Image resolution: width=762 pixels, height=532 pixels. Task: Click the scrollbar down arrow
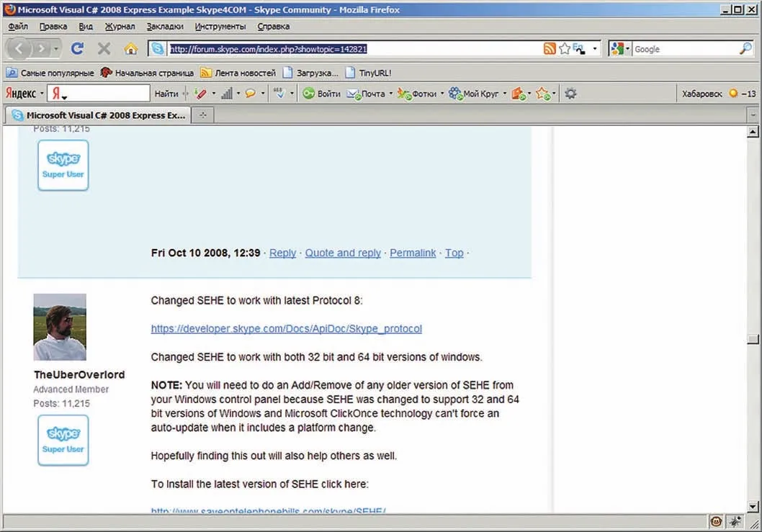click(x=753, y=507)
